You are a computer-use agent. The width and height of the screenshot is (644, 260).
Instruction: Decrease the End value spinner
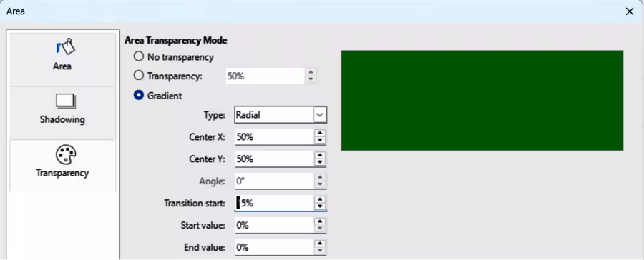tap(320, 251)
